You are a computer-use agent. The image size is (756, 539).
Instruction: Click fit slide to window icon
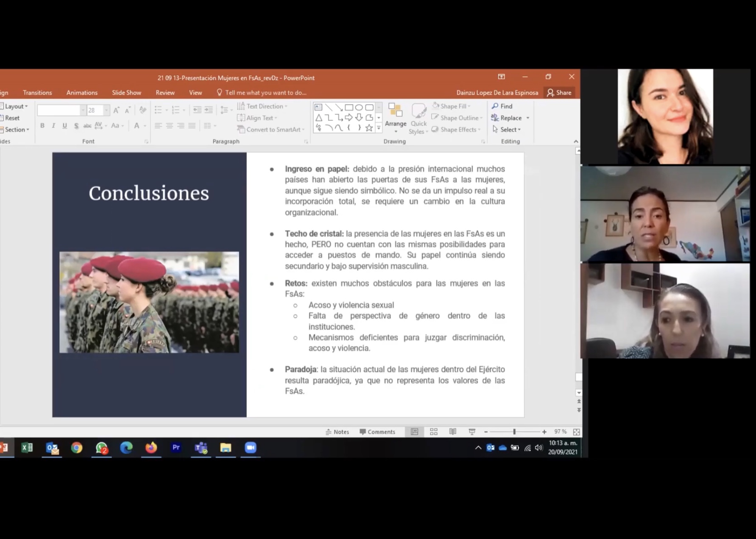coord(576,432)
